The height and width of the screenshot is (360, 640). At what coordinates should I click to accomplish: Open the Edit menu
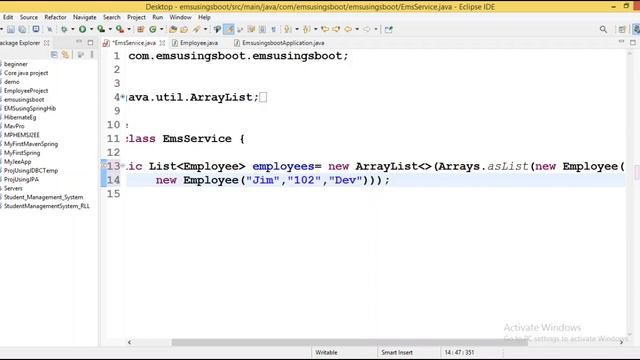click(x=8, y=18)
